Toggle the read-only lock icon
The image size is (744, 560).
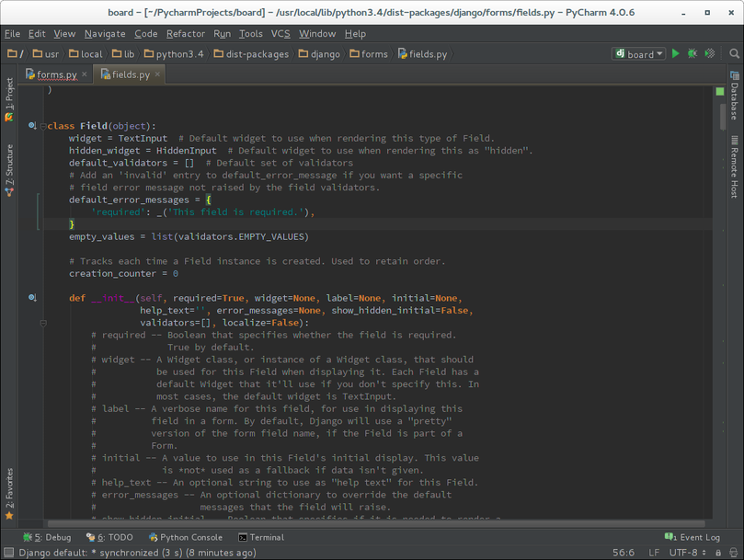718,553
